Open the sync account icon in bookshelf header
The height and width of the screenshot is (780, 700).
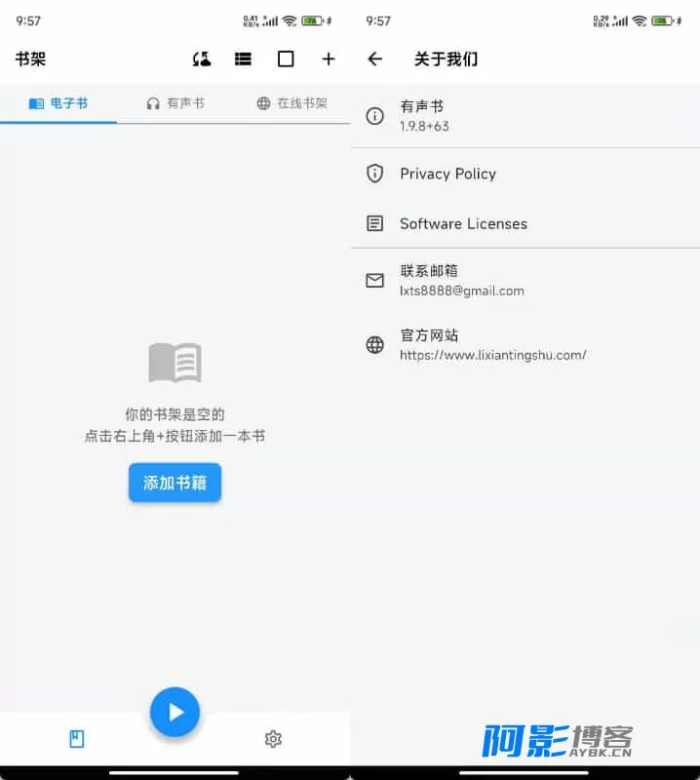[x=202, y=59]
